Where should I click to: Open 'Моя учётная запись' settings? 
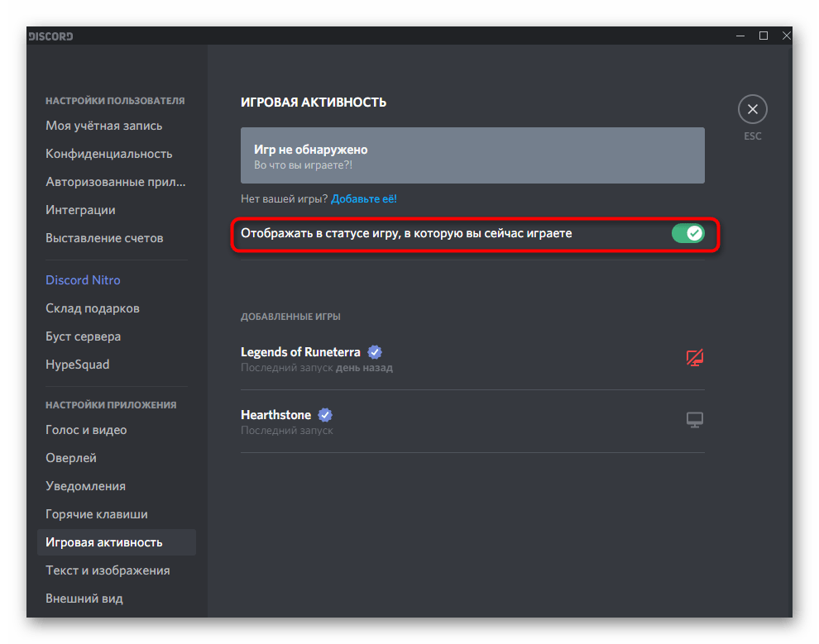pyautogui.click(x=104, y=126)
